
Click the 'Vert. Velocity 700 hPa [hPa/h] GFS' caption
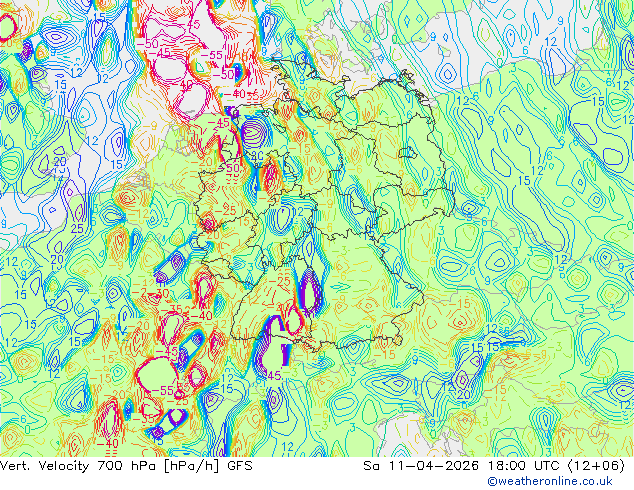point(126,466)
